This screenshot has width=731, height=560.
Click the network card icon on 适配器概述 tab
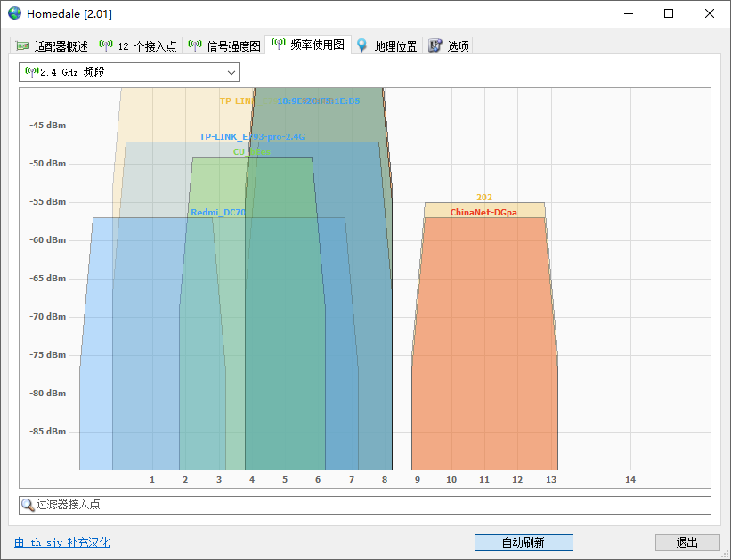[22, 46]
